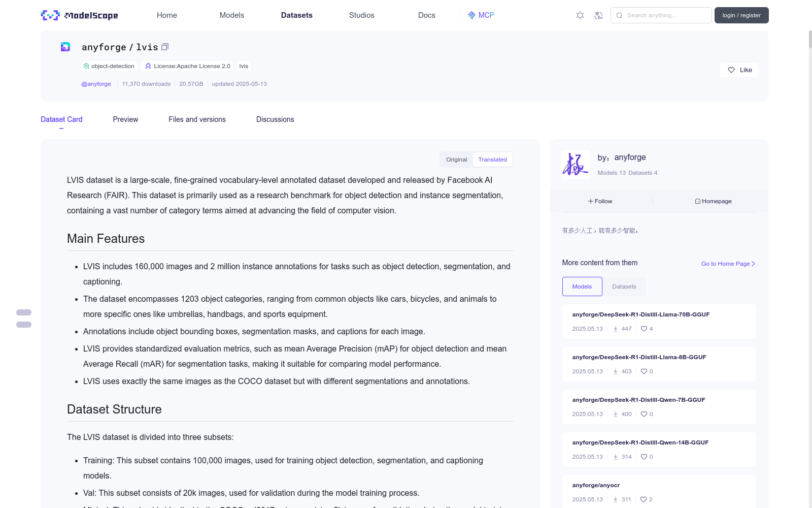Open the Home menu
Screen dimensions: 812x508
[167, 15]
